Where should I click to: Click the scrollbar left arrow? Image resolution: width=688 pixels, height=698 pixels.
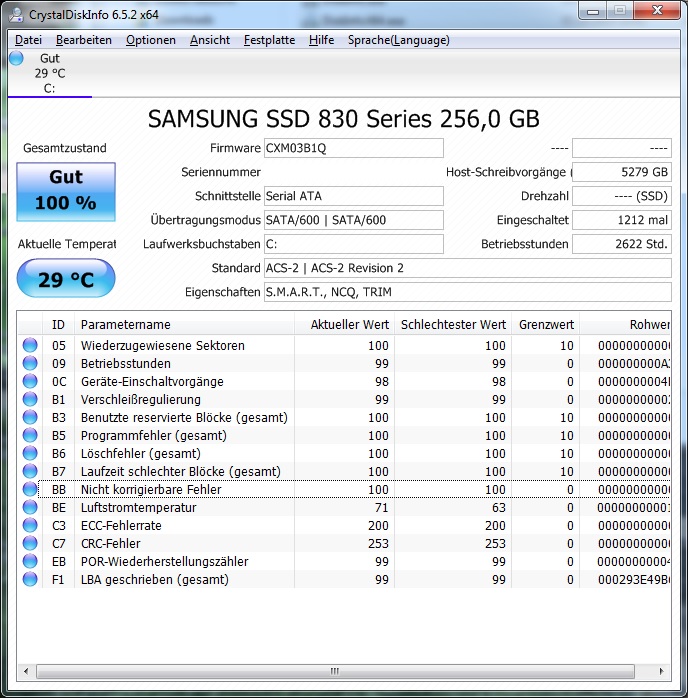click(x=26, y=671)
